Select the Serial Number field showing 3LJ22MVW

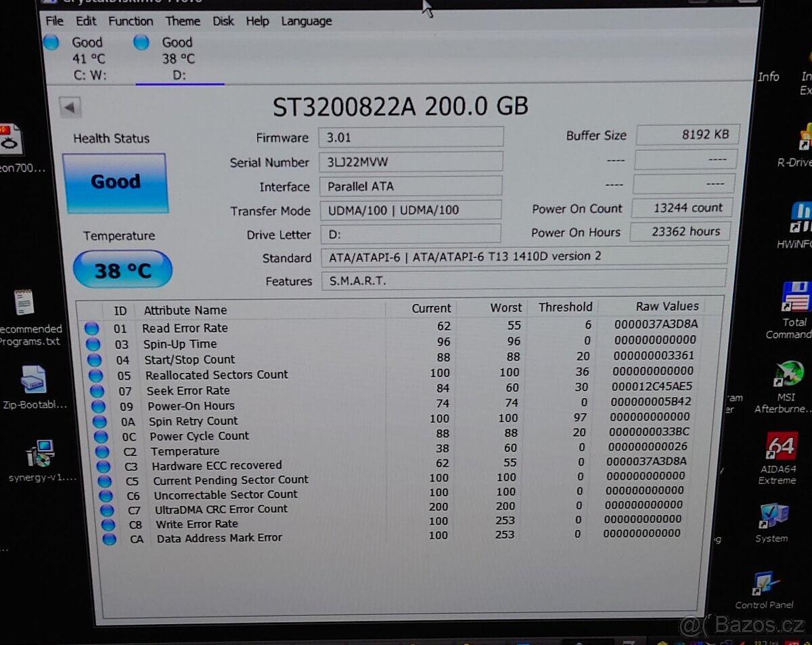coord(411,161)
